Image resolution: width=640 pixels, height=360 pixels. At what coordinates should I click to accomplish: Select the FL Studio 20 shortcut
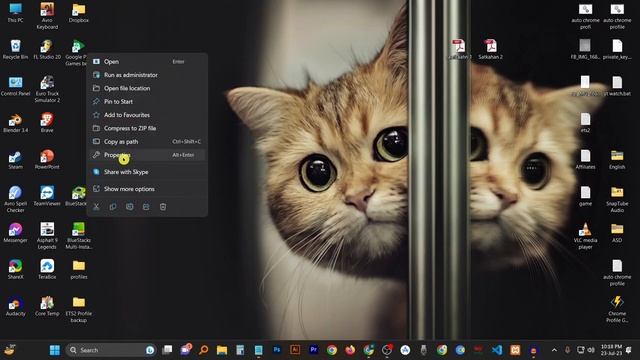click(x=47, y=49)
